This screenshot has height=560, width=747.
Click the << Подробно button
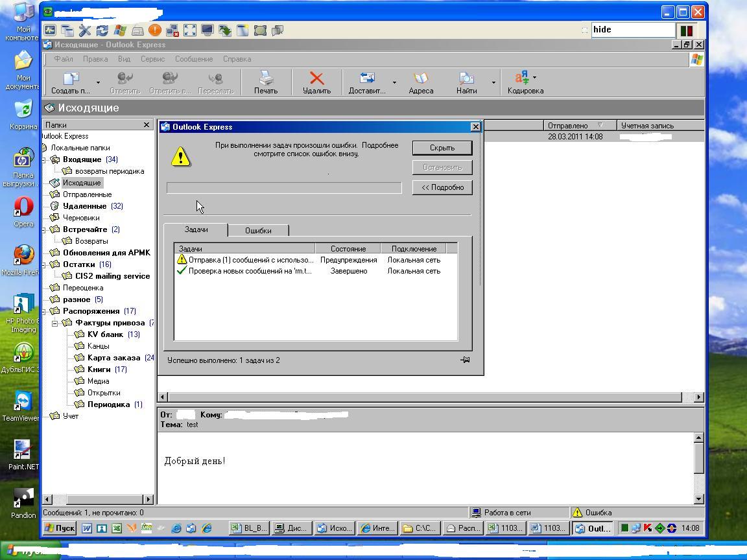442,187
